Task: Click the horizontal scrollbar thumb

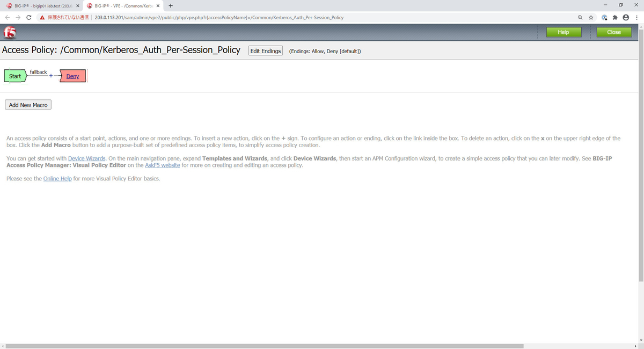Action: coord(264,346)
